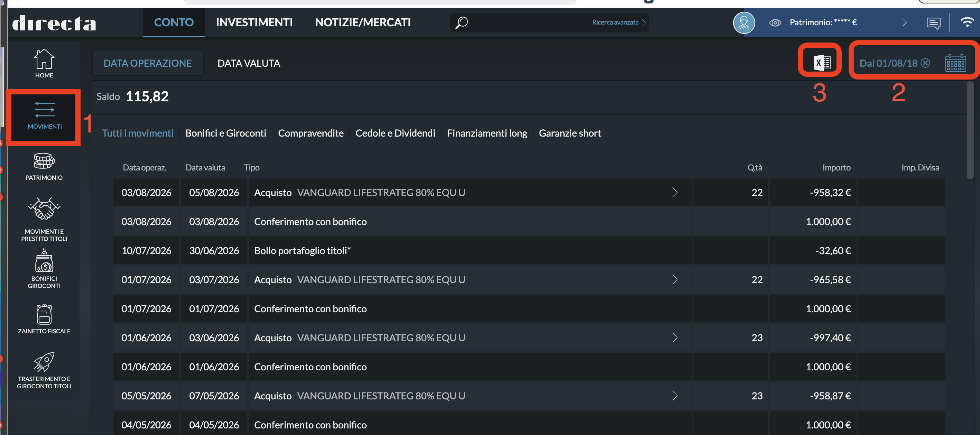Click the movements list vertical scrollbar
Screen dimensions: 980x435
tap(970, 129)
